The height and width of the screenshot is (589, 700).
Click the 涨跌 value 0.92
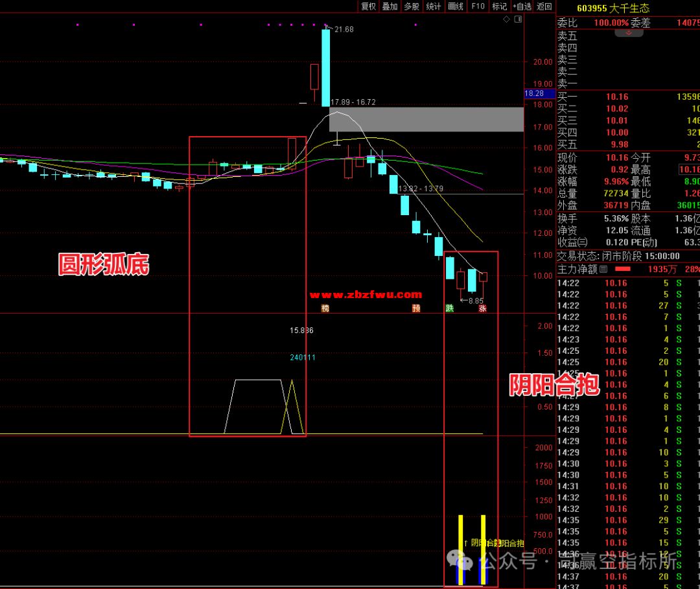pos(620,170)
